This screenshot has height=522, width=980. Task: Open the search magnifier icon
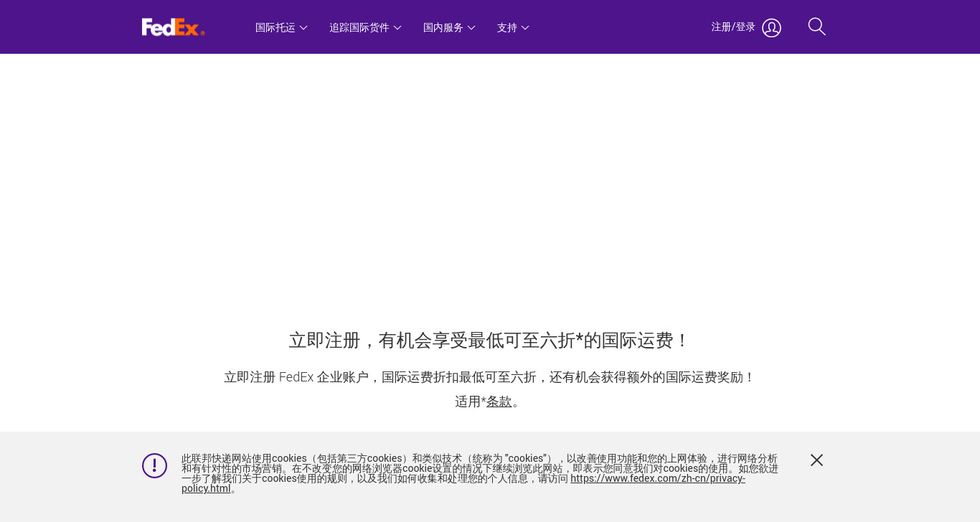[816, 27]
